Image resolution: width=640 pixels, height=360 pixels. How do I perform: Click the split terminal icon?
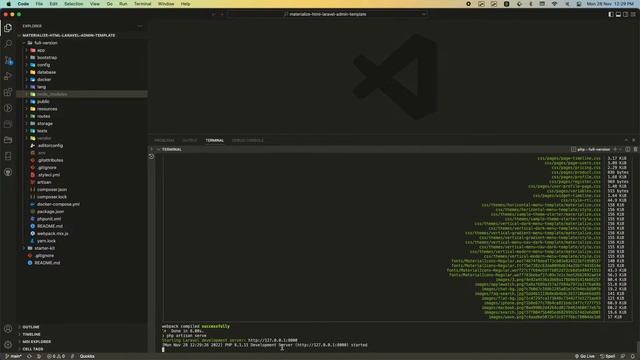[x=628, y=149]
